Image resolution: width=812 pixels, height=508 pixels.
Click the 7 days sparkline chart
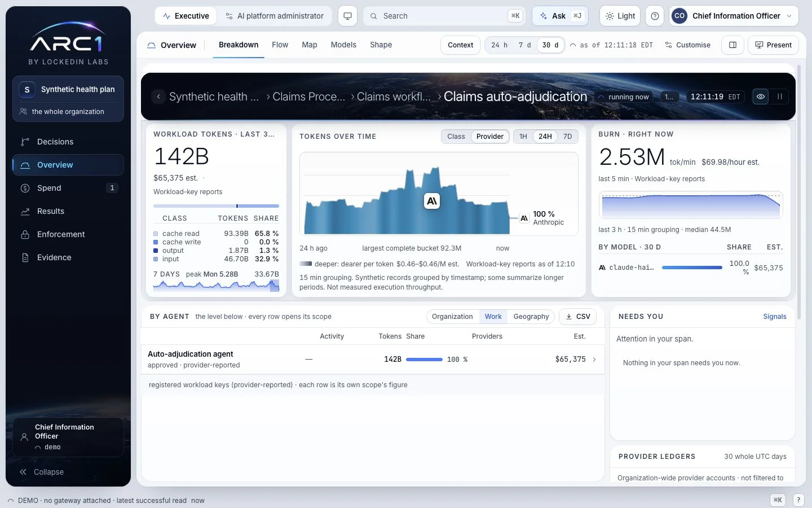216,285
